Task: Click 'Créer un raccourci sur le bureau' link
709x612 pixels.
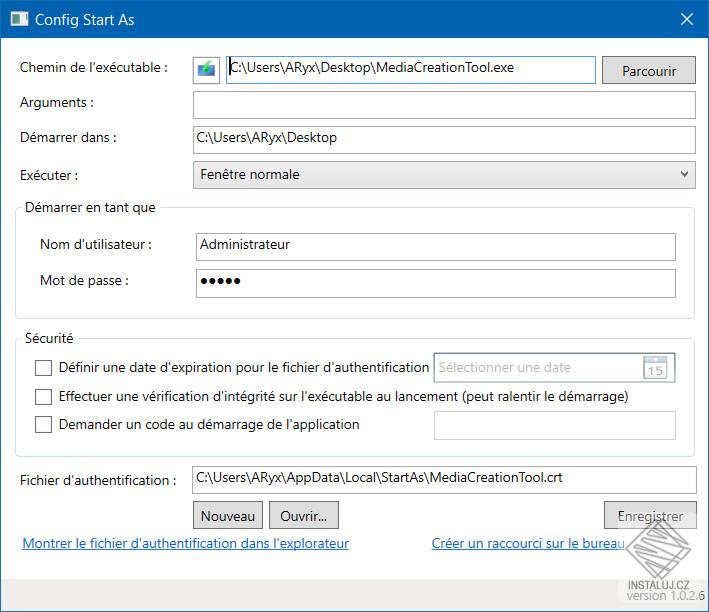Action: click(528, 543)
